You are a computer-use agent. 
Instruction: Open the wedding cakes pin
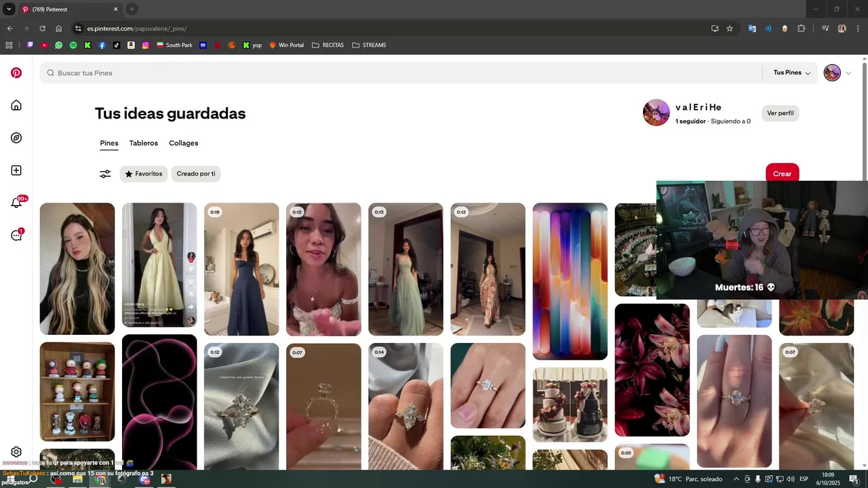(x=570, y=405)
